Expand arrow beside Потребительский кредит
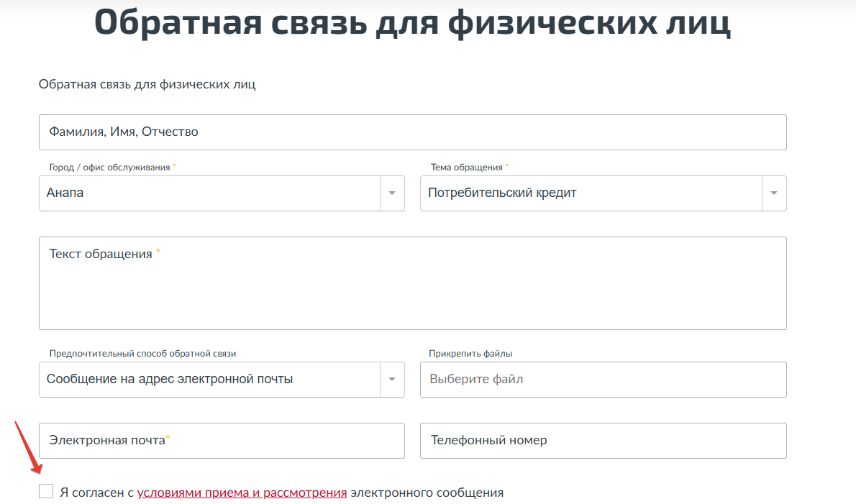The height and width of the screenshot is (504, 856). point(774,193)
